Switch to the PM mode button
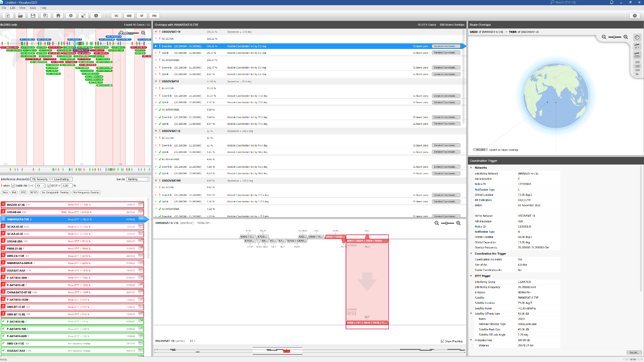 click(x=154, y=16)
